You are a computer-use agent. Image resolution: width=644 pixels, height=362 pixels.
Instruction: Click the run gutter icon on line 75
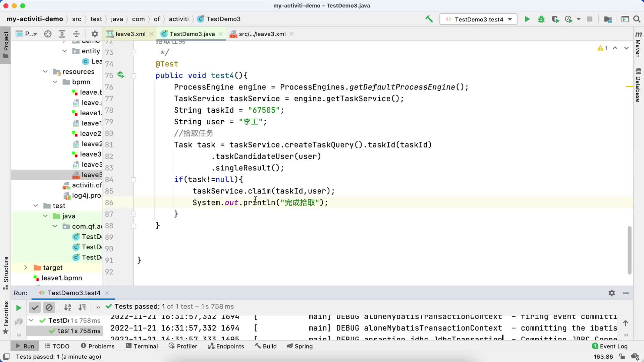click(121, 75)
